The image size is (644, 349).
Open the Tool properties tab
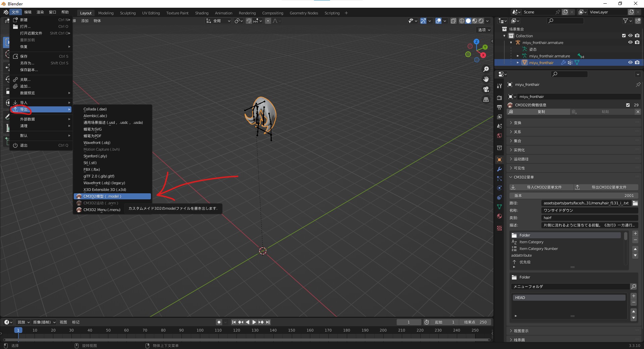[499, 86]
